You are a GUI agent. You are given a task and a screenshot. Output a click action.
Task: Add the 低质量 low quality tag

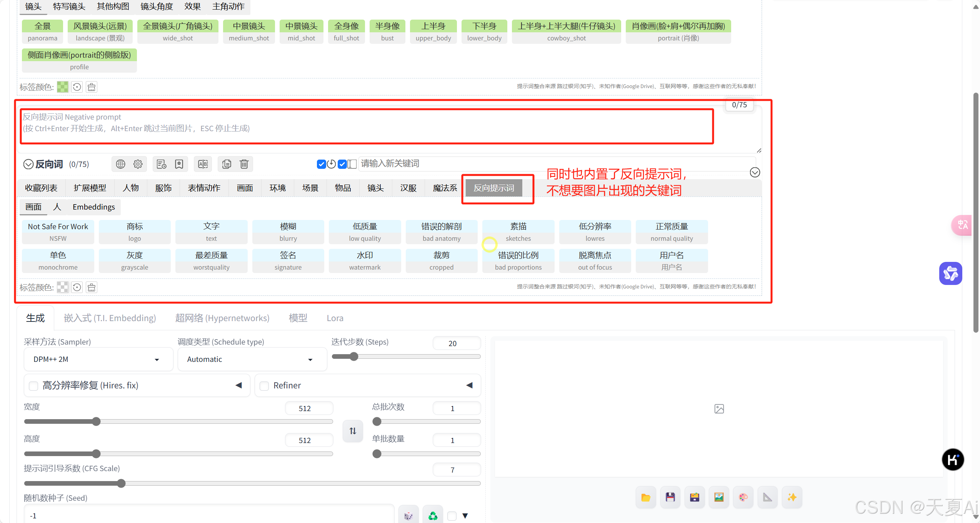[x=364, y=232]
